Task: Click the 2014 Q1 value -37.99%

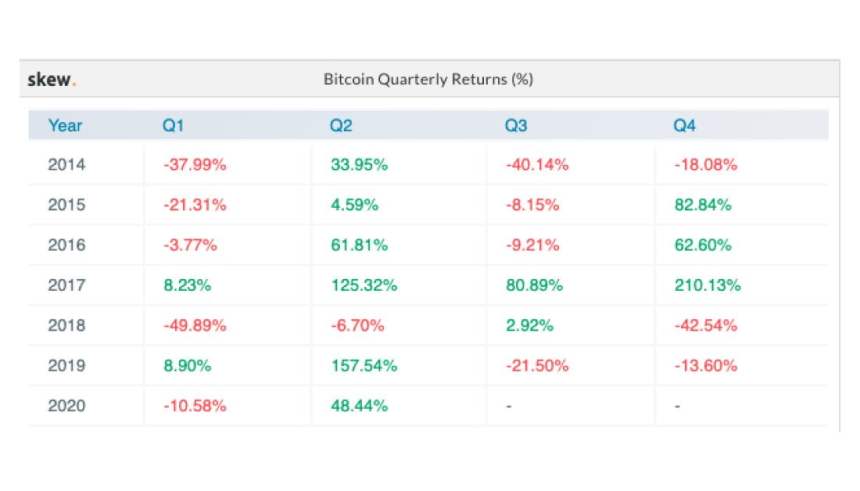Action: pos(195,165)
